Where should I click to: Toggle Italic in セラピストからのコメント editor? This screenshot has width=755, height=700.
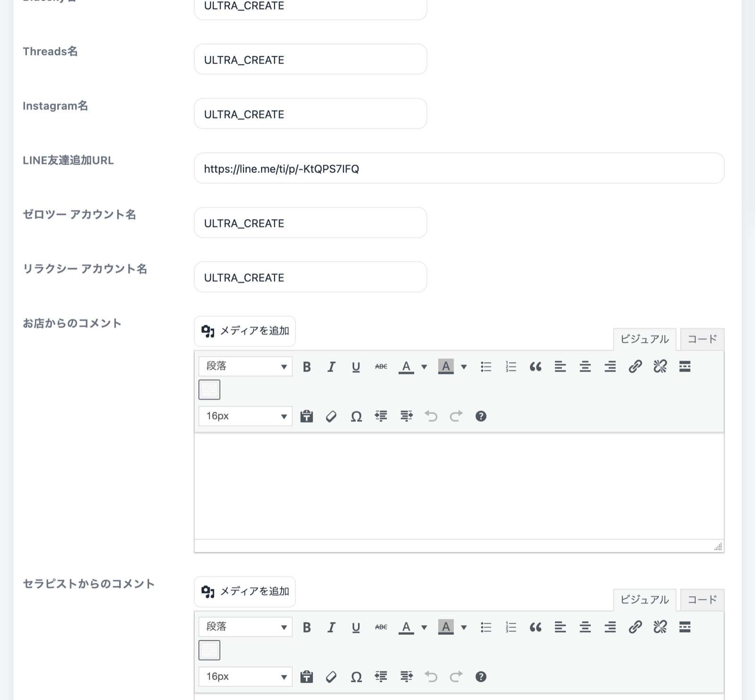[331, 627]
